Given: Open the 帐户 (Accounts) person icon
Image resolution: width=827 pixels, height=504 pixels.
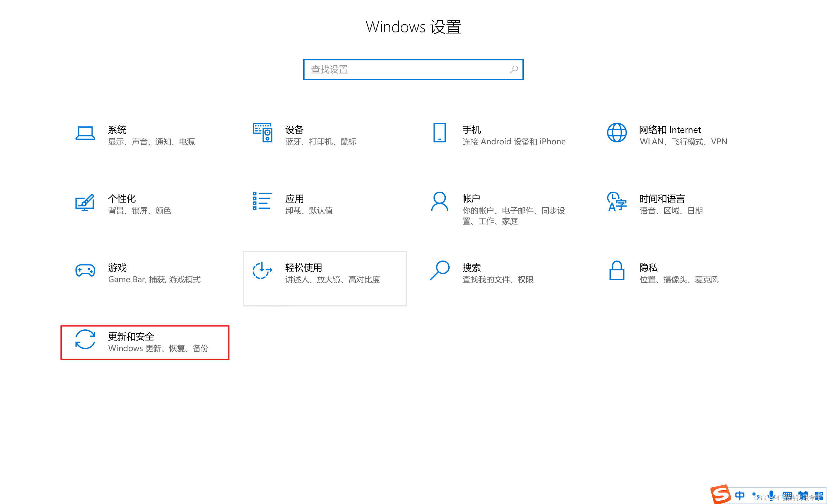Looking at the screenshot, I should click(439, 202).
